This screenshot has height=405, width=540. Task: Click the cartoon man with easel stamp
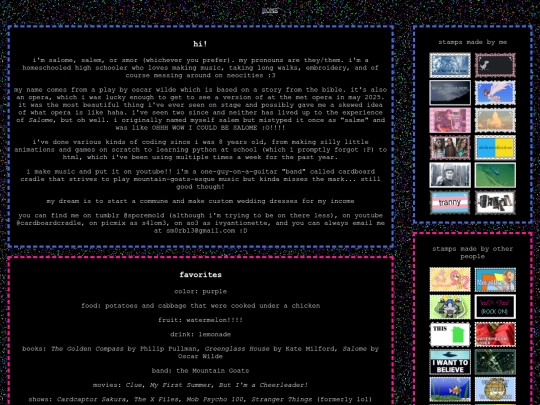(x=495, y=280)
